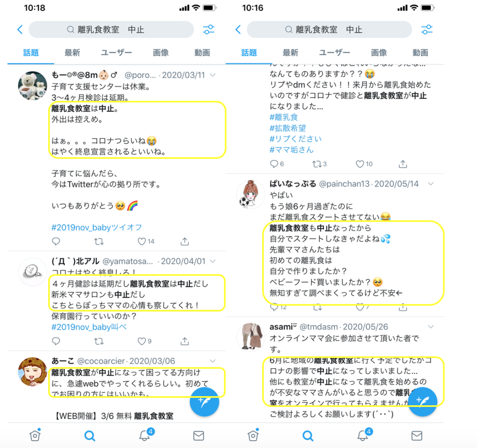This screenshot has height=448, width=477.
Task: Select ユーザー tab in right screen
Action: [x=334, y=53]
